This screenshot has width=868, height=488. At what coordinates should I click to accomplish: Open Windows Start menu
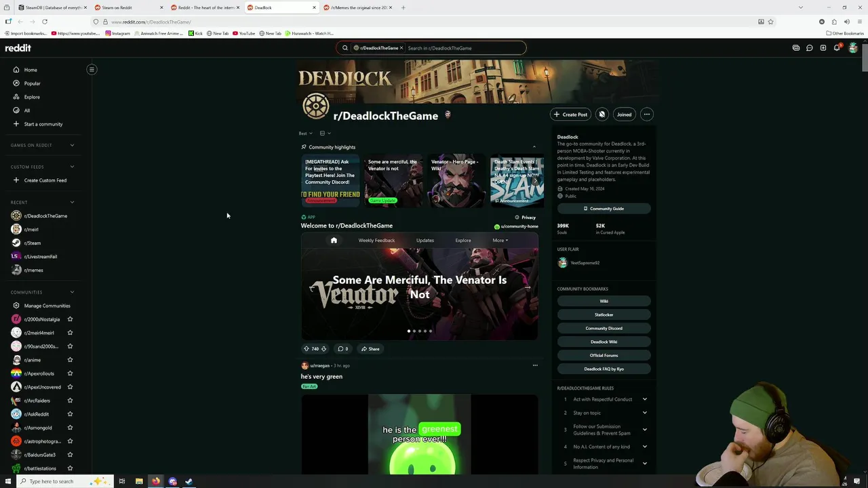coord(8,481)
